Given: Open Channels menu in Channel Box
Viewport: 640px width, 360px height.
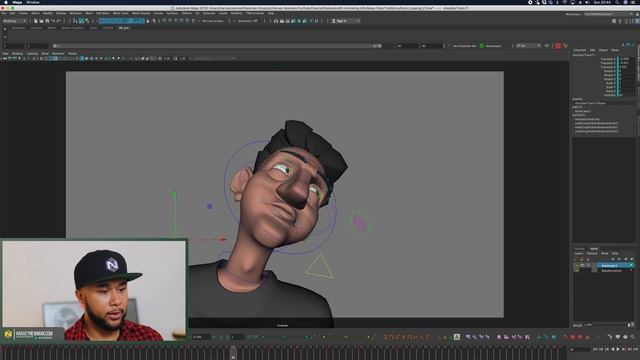Looking at the screenshot, I should [580, 50].
